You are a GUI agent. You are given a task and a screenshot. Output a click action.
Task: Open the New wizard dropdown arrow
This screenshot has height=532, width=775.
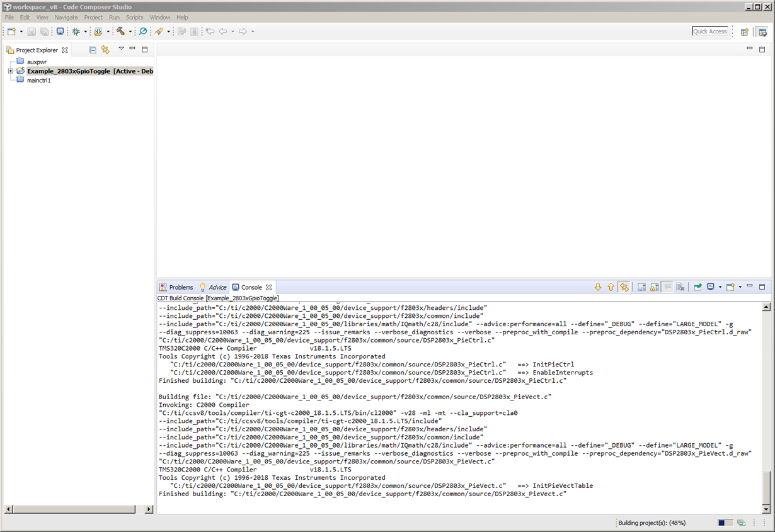coord(21,31)
